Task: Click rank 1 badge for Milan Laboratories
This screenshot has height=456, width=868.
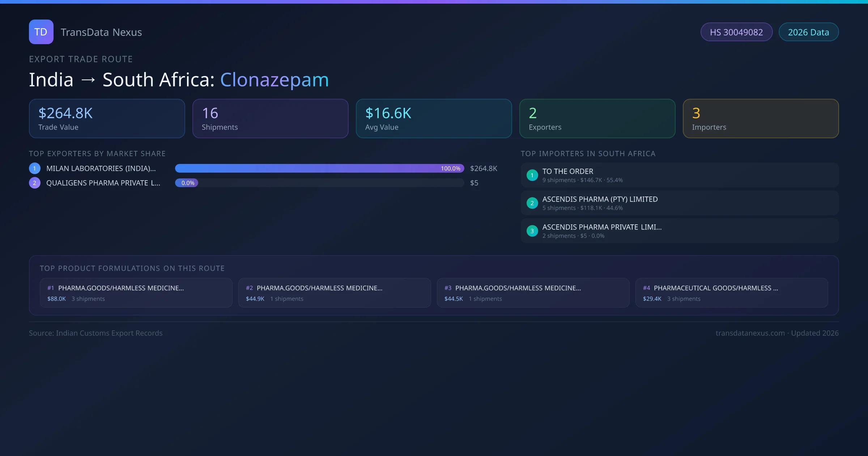Action: (35, 168)
